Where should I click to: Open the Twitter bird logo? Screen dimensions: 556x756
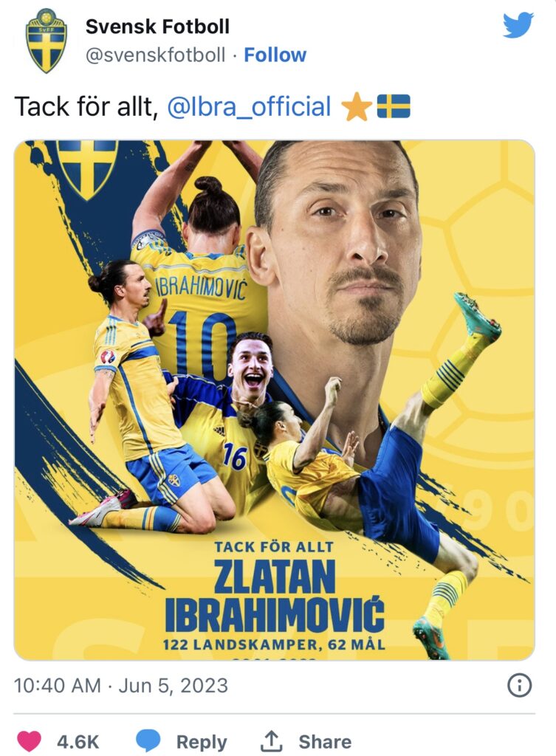(518, 25)
